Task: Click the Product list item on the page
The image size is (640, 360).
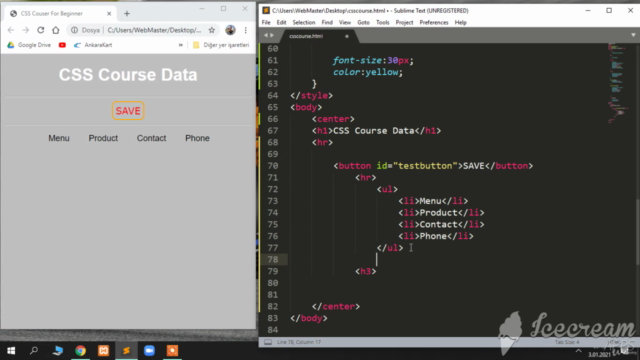Action: point(103,138)
